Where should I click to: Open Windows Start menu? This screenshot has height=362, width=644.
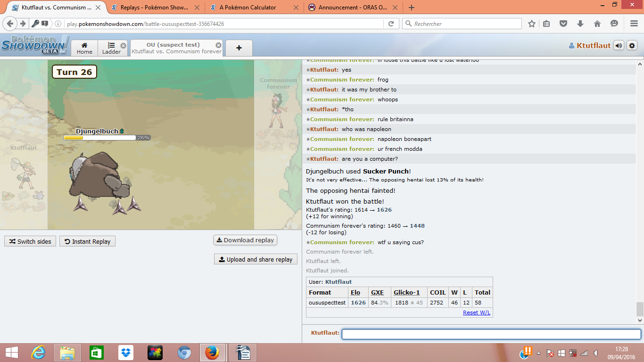pos(12,353)
